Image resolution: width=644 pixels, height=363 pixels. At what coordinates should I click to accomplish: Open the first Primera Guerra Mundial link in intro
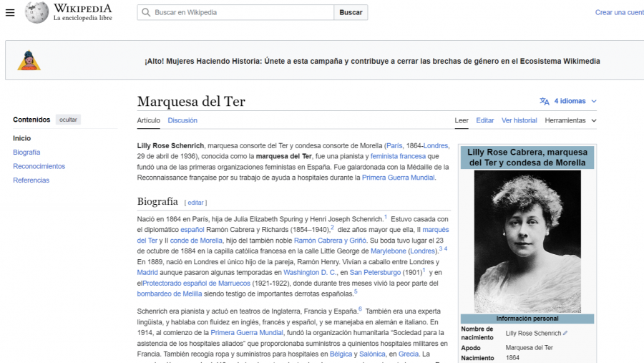tap(398, 178)
